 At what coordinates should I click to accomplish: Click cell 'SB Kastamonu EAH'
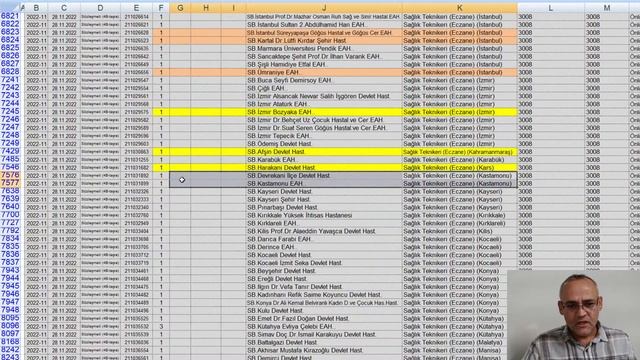(x=324, y=183)
